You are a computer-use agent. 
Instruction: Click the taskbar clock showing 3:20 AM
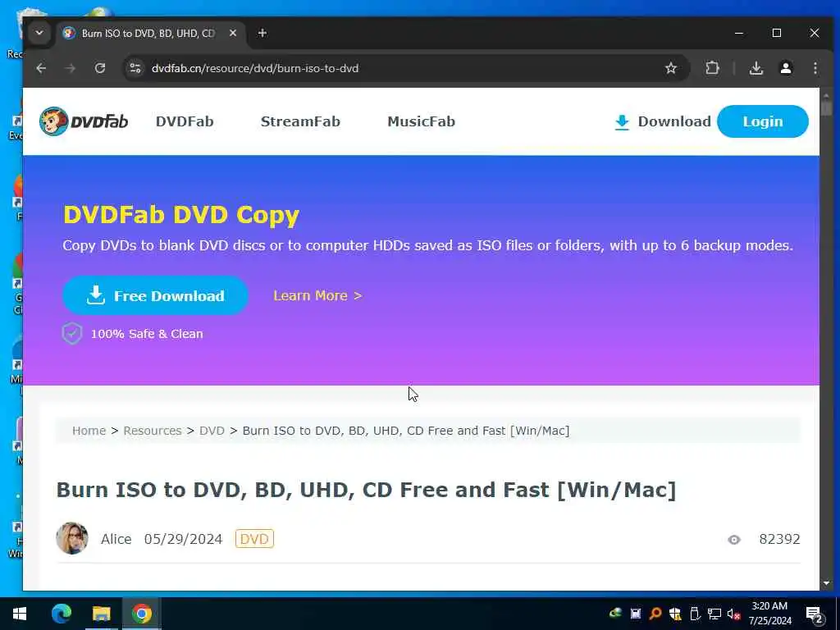tap(769, 614)
